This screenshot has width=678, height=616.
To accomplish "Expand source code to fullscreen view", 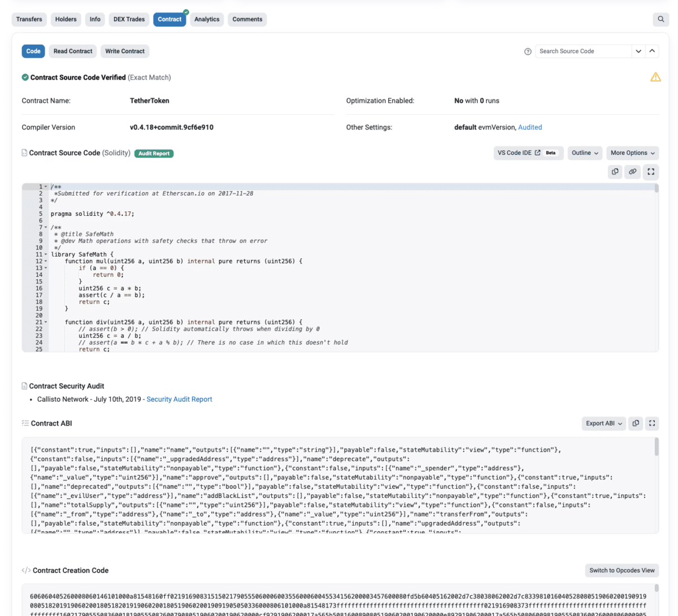I will (x=650, y=172).
